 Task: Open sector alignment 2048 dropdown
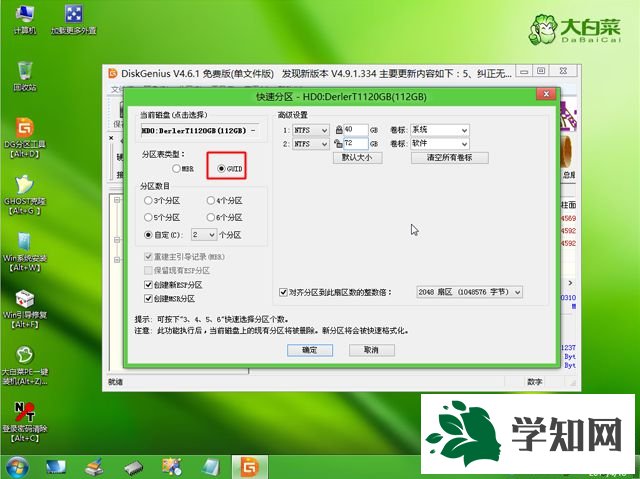coord(469,292)
